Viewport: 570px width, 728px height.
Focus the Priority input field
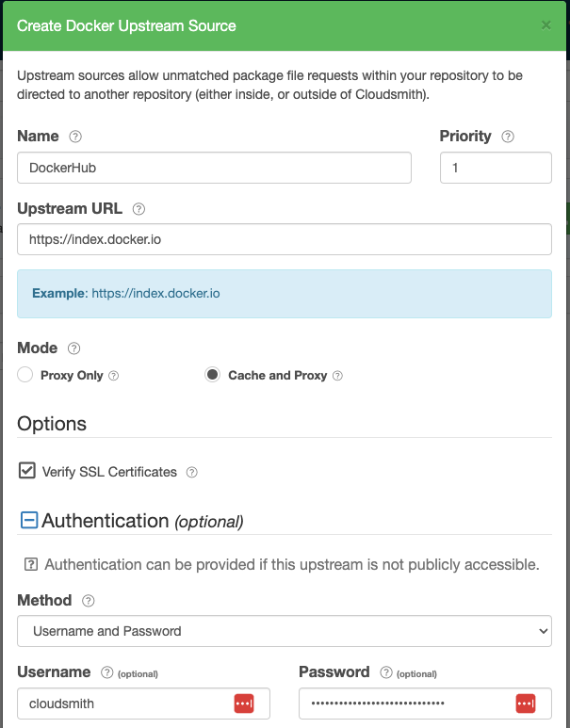(x=496, y=168)
